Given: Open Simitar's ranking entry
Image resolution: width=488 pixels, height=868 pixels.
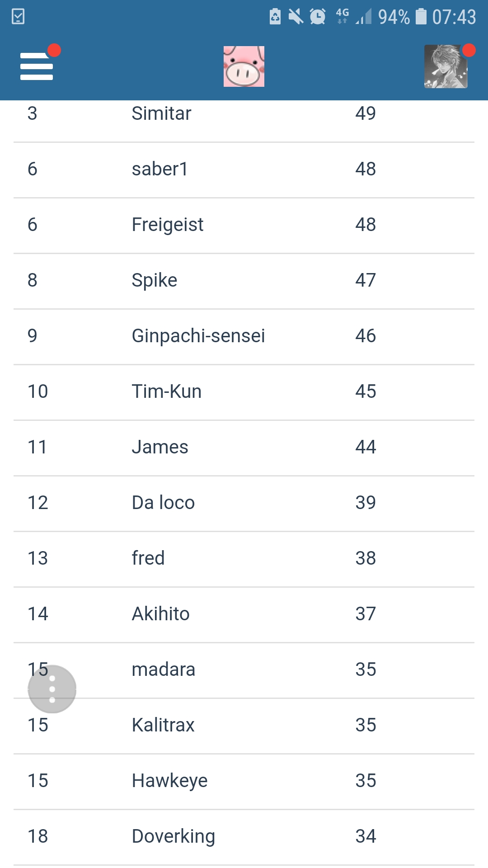Looking at the screenshot, I should click(244, 114).
